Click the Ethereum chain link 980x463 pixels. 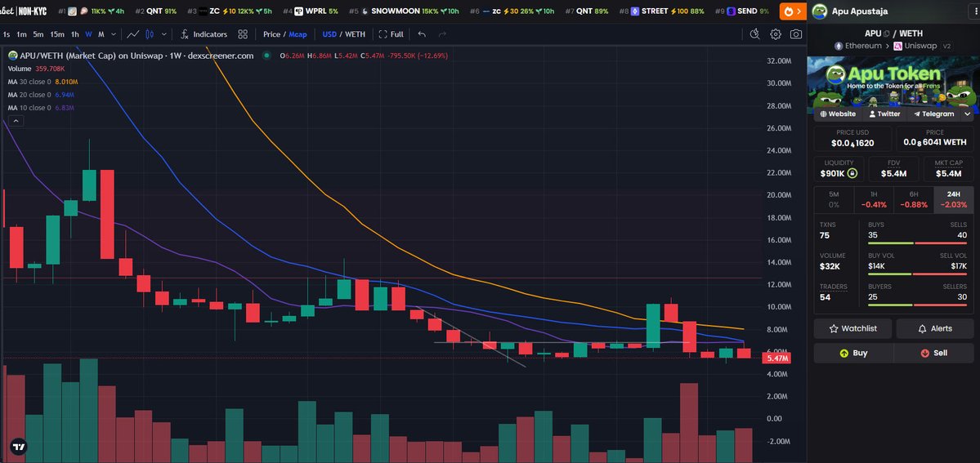click(858, 47)
